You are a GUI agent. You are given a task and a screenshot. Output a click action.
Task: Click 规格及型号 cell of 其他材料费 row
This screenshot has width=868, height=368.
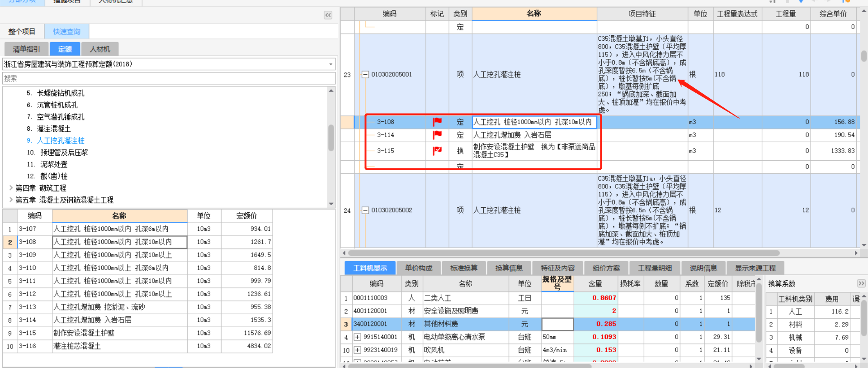click(557, 324)
